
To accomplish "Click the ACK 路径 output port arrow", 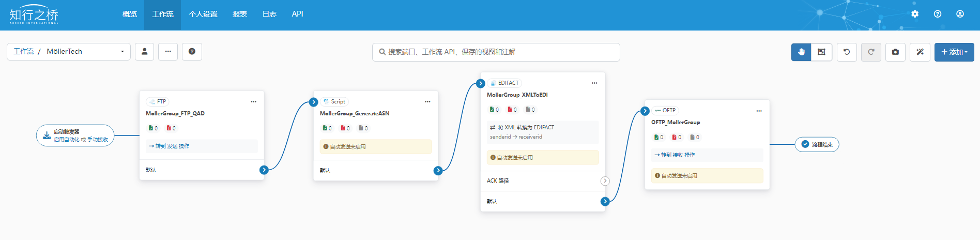I will (x=605, y=181).
